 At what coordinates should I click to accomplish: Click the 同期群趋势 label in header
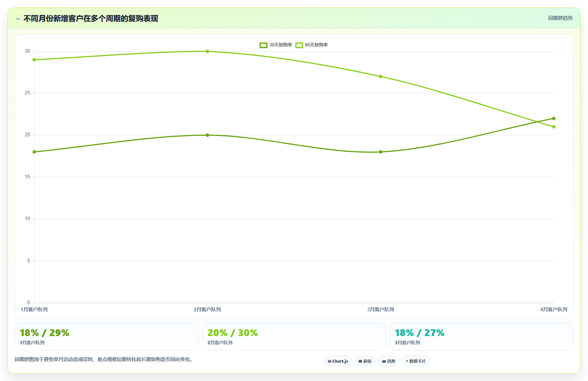tap(560, 18)
